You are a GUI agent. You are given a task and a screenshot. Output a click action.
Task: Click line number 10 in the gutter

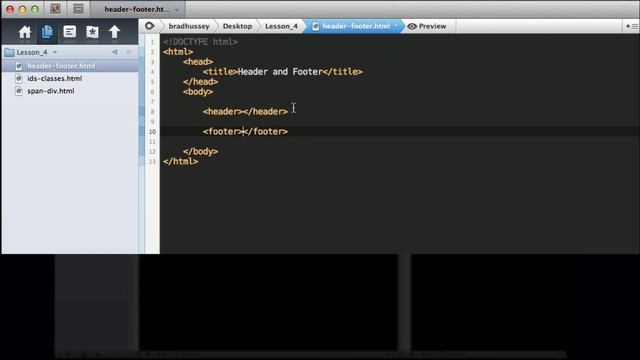click(x=152, y=132)
